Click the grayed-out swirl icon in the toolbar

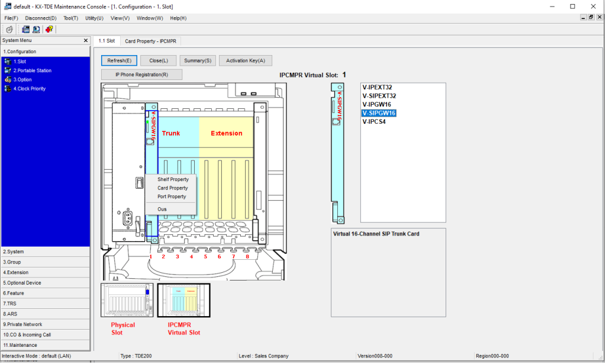coord(9,30)
